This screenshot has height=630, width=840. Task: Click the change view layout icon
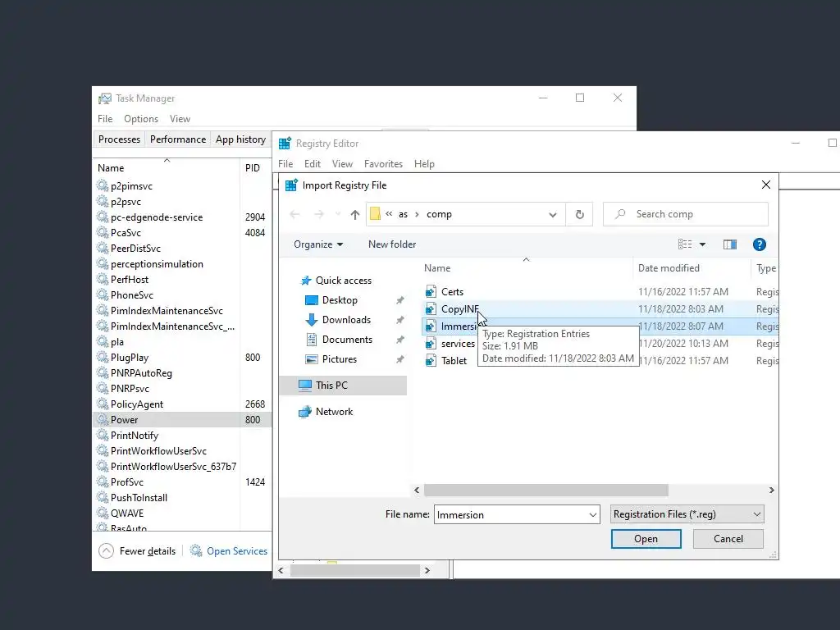pyautogui.click(x=685, y=244)
